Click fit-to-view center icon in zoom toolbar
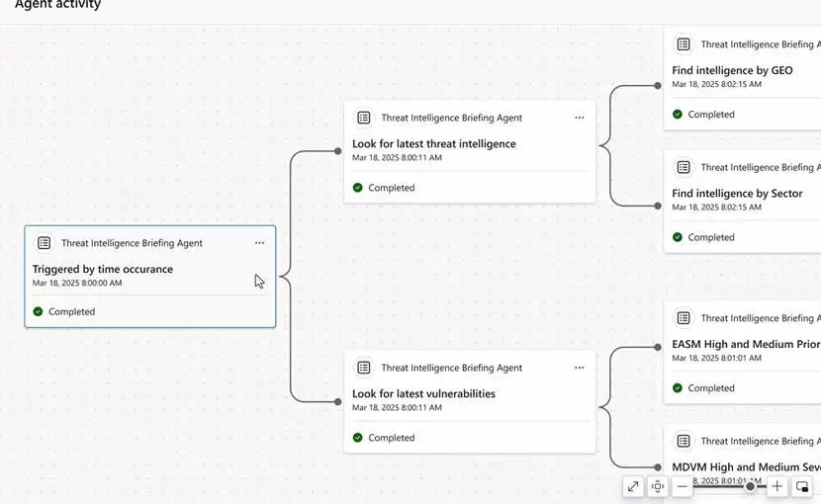Viewport: 821px width, 504px height. click(x=658, y=486)
